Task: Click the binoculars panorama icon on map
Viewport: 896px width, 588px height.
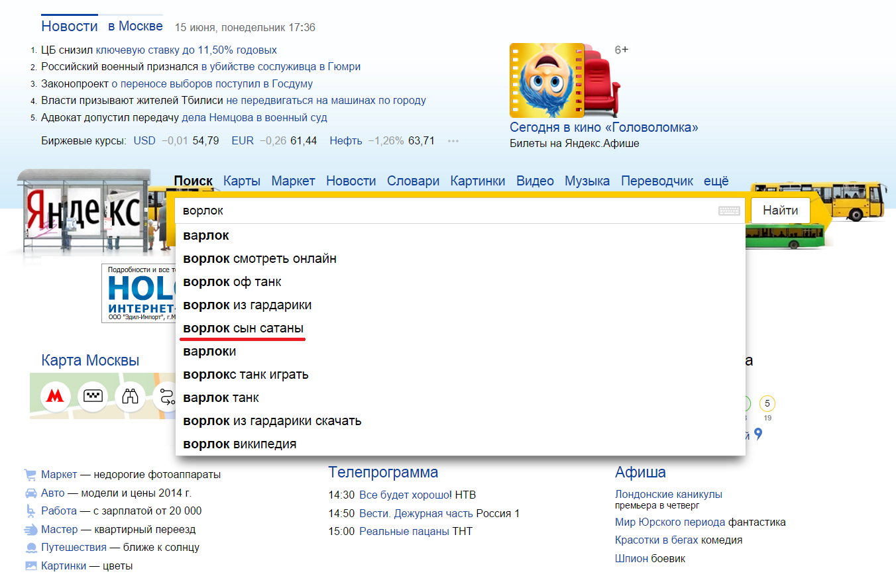Action: coord(130,397)
